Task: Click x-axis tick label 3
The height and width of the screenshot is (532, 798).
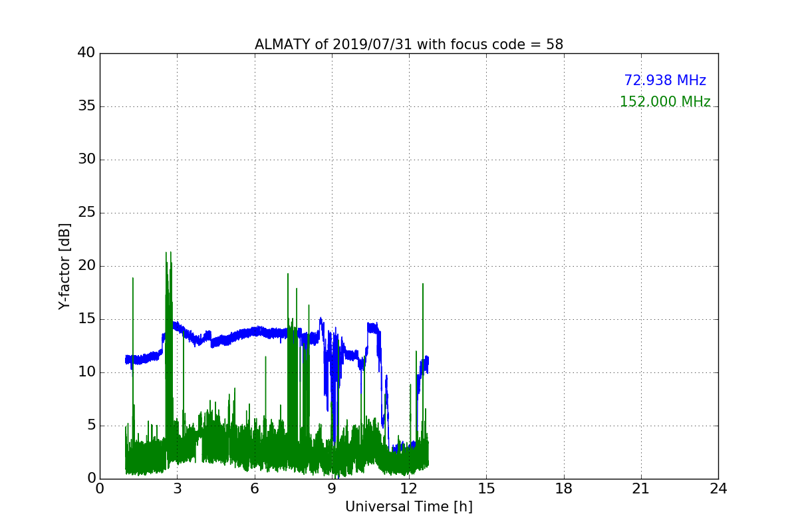Action: 177,489
